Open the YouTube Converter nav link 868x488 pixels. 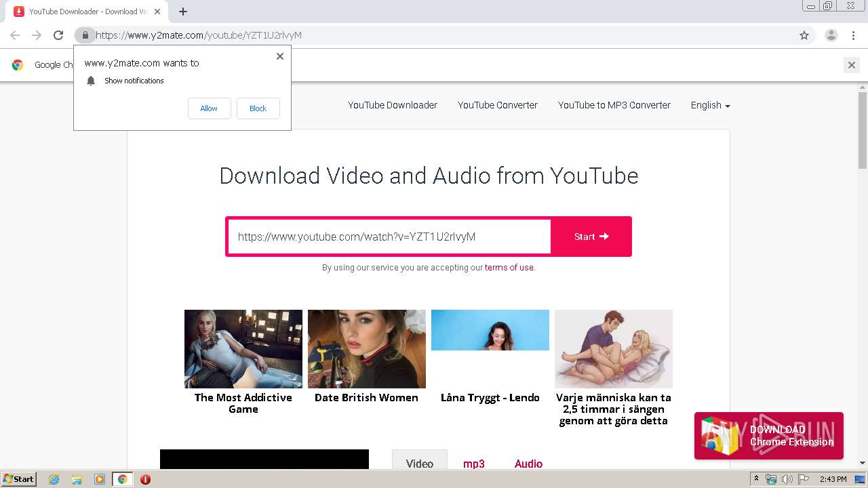coord(498,105)
